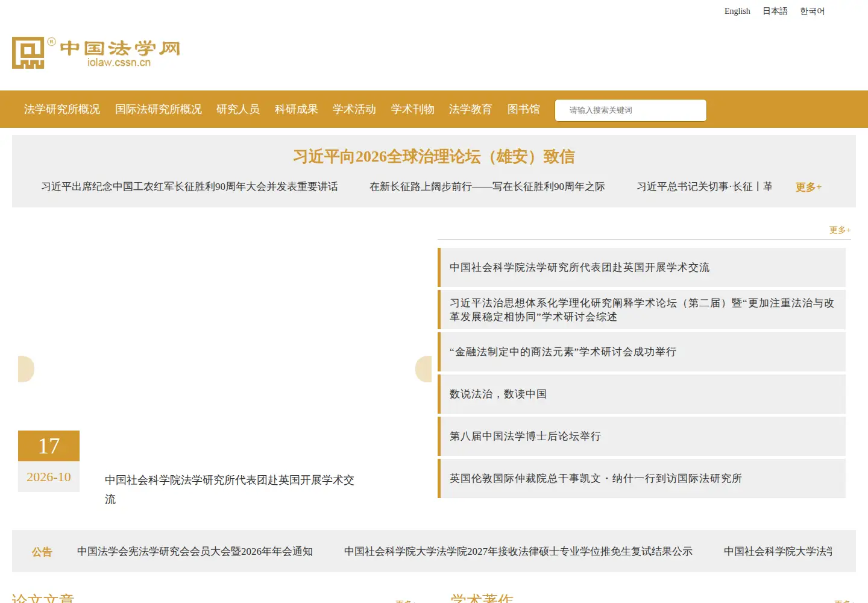Open 习近平法治思想体系化学理化研究阐释学术论坛 news item

pos(641,309)
